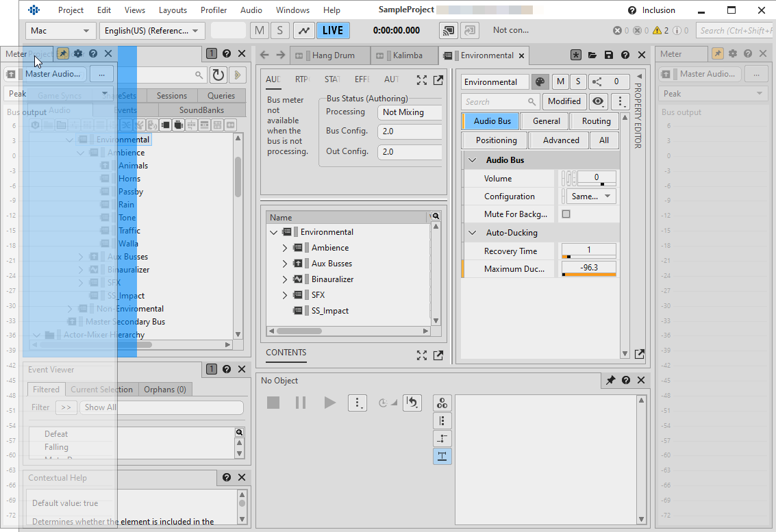Click the Start Capture profiler graph icon

[303, 31]
